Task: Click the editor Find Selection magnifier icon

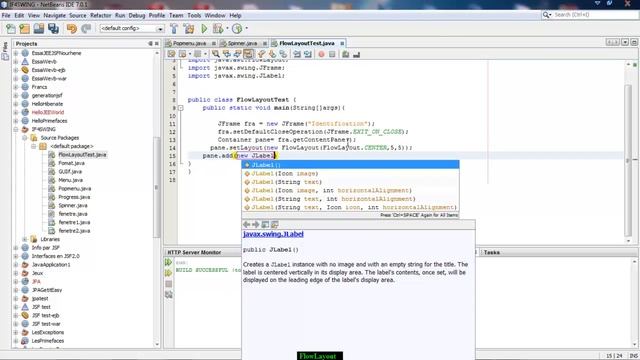Action: (216, 54)
